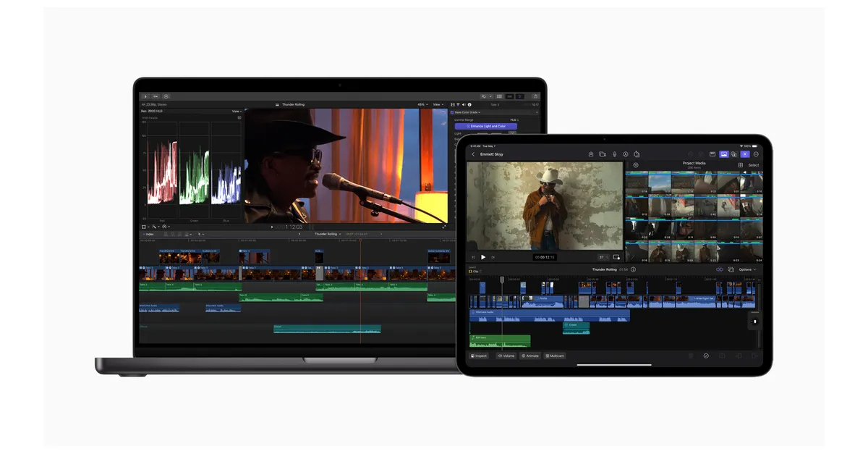Switch to the Animate tab
The image size is (868, 454).
click(x=530, y=356)
